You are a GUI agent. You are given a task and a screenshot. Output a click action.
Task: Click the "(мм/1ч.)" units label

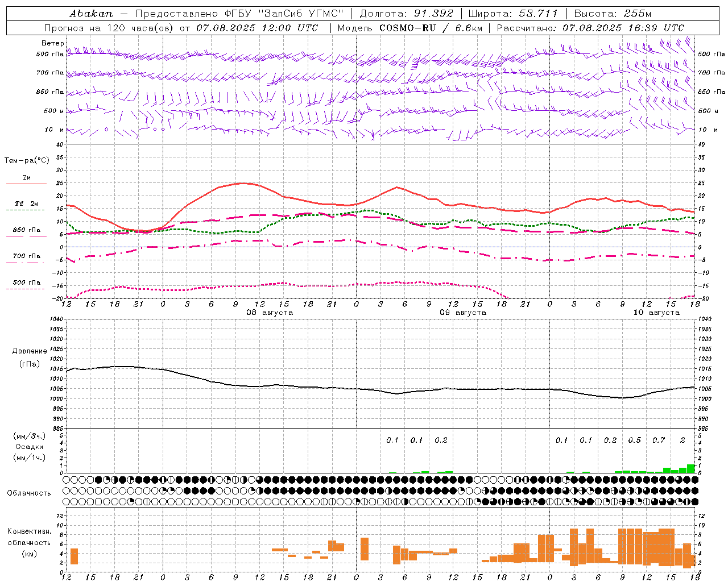coord(30,458)
